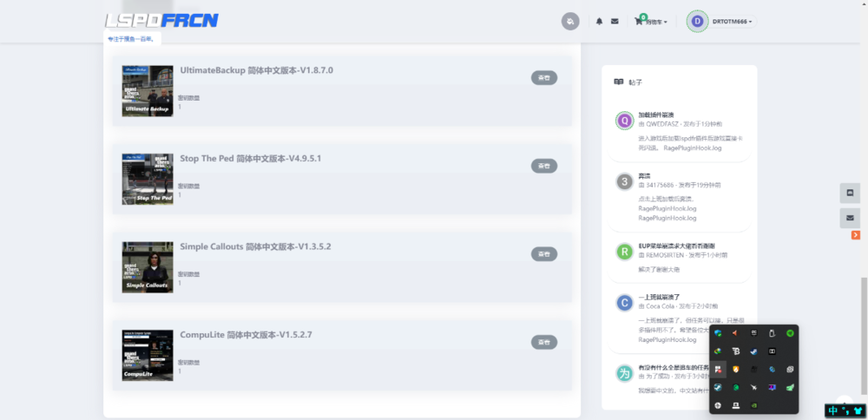Click the floating envelope button on right edge
This screenshot has width=868, height=420.
coord(850,218)
